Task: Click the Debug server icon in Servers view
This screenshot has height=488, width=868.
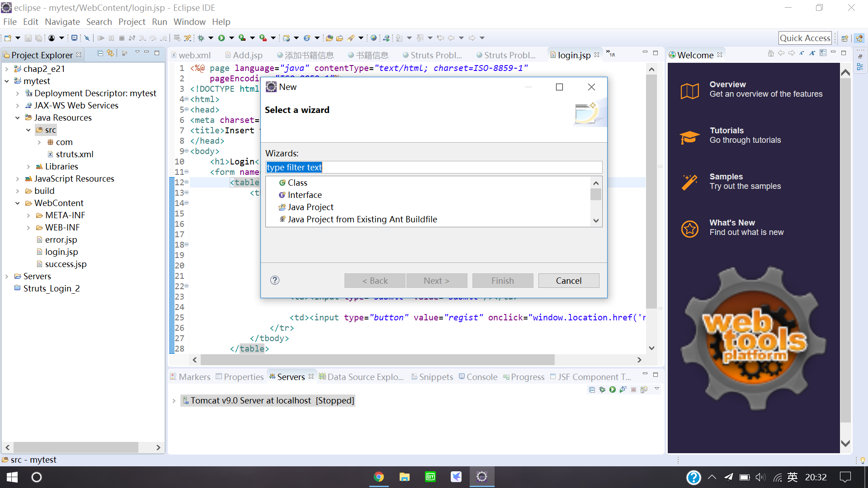Action: pos(602,389)
